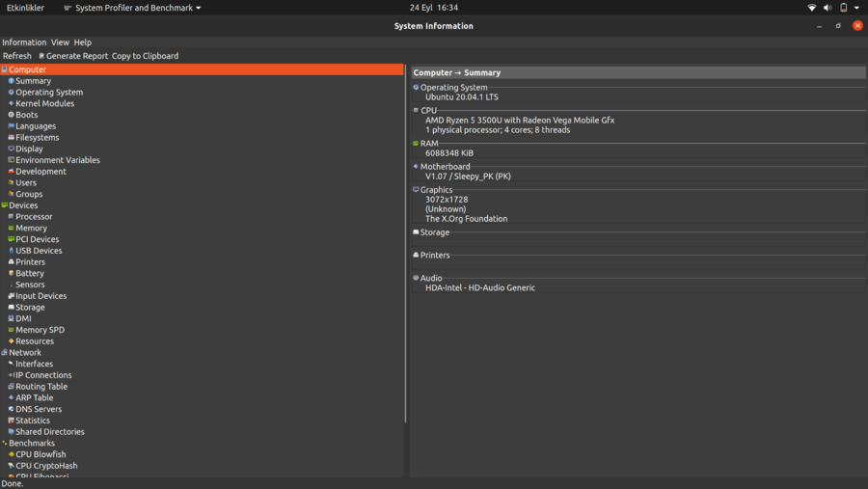The image size is (868, 489).
Task: Open the System Profiler and Benchmark app menu
Action: (132, 8)
